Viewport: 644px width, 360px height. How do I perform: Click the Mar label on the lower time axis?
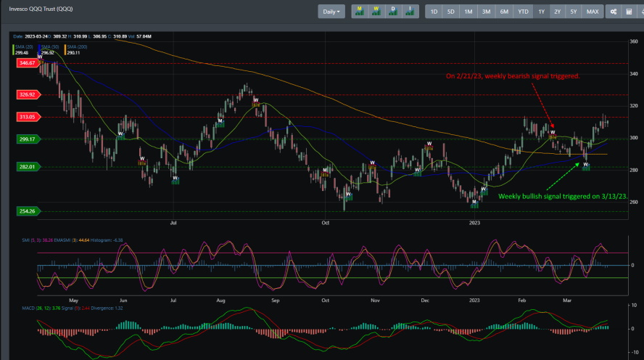pos(567,300)
